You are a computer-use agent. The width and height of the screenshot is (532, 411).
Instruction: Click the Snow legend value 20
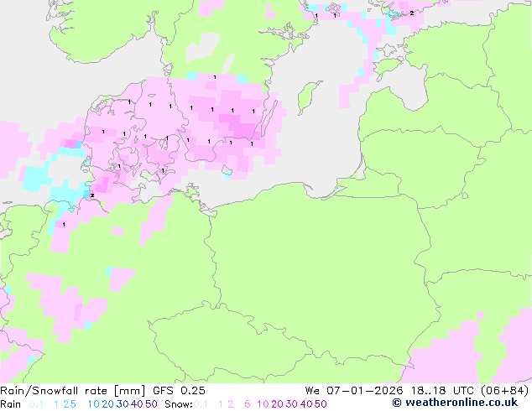[x=277, y=404]
